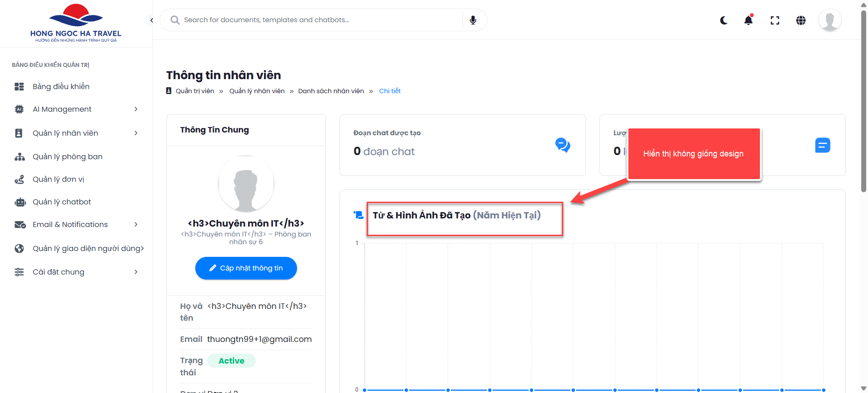Expand the AI Management submenu
Image resolution: width=868 pixels, height=393 pixels.
click(x=136, y=109)
